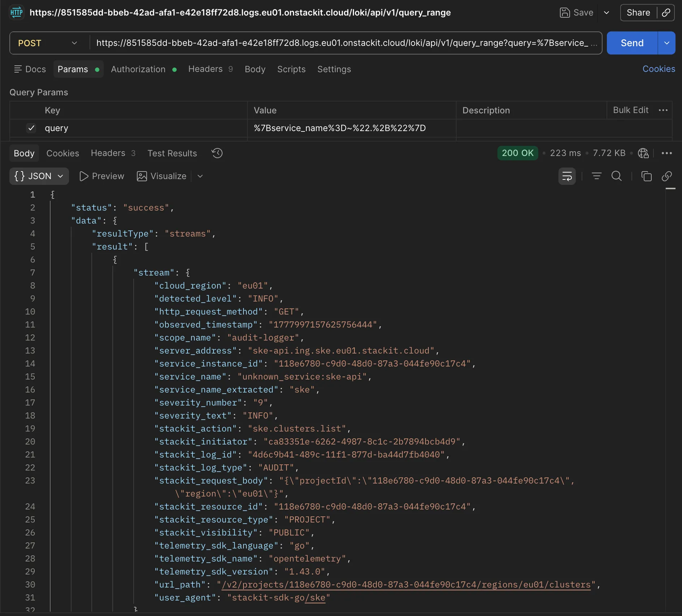The image size is (682, 616).
Task: Click response time 223 ms
Action: [565, 153]
